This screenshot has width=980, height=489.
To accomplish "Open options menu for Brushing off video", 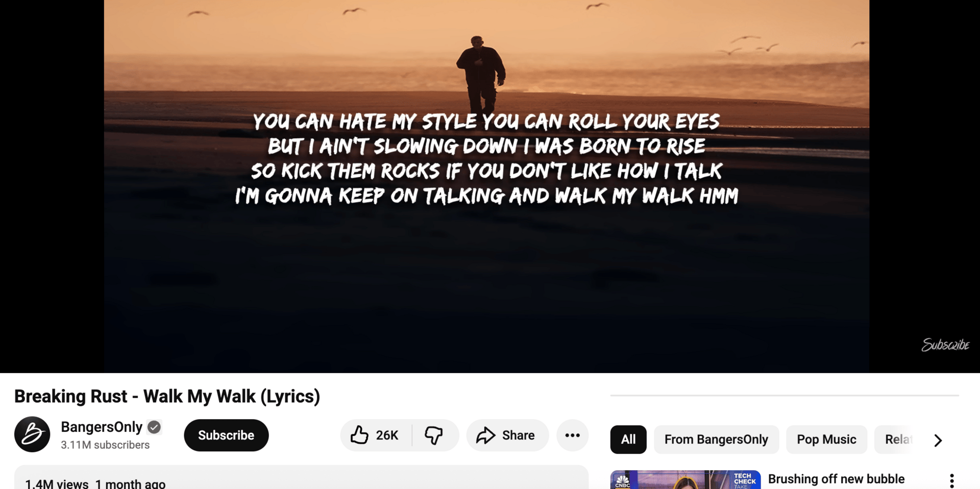I will (x=952, y=480).
